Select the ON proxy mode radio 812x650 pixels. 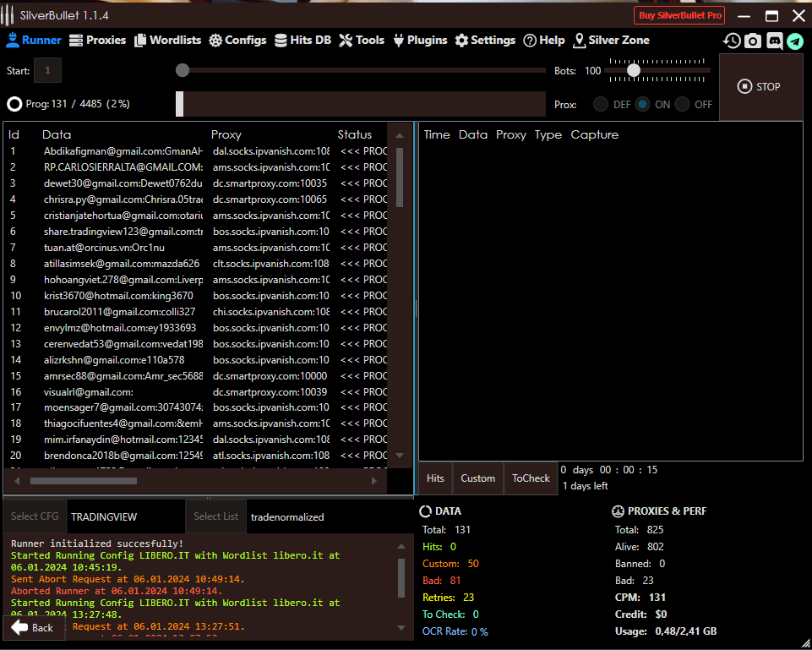pos(643,104)
